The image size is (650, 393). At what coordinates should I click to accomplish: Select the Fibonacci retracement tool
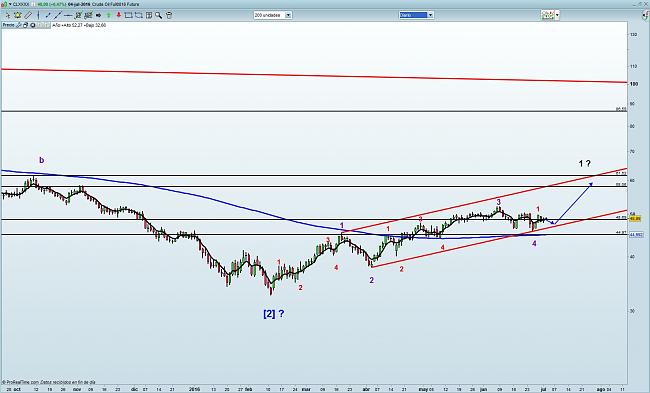pyautogui.click(x=78, y=15)
